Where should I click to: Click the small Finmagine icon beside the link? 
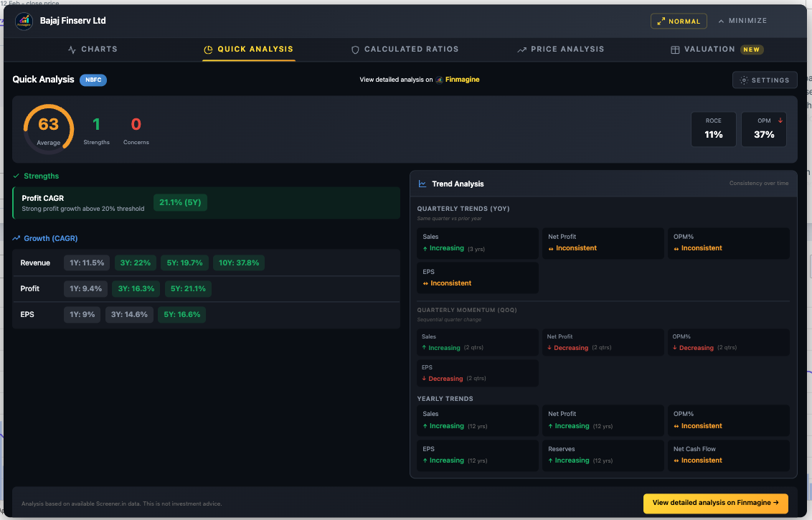(x=439, y=80)
